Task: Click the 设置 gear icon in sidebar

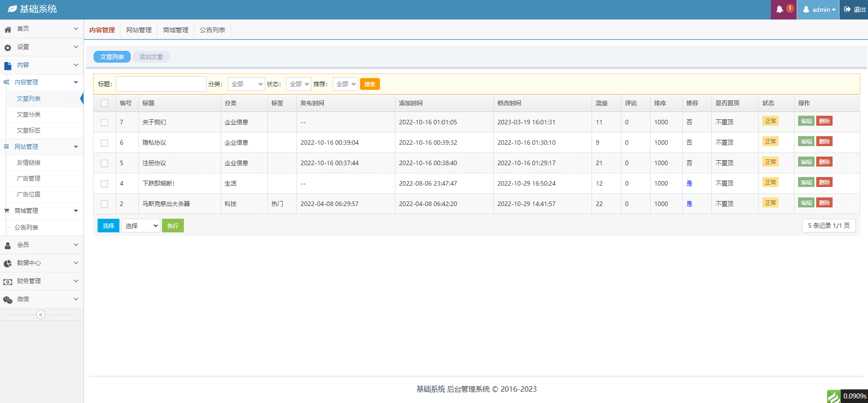Action: [8, 48]
